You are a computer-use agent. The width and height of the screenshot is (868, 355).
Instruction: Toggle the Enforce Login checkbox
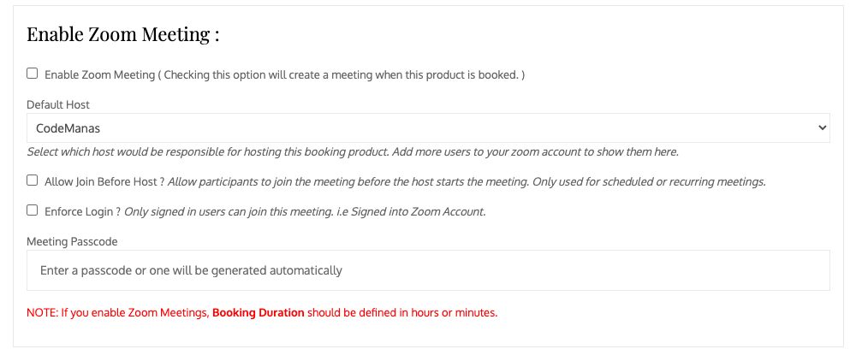(x=33, y=210)
